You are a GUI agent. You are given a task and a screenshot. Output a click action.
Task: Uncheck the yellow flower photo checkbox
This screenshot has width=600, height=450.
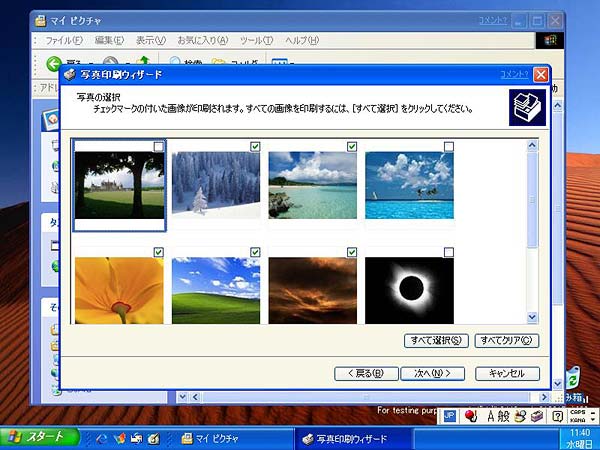click(x=158, y=252)
